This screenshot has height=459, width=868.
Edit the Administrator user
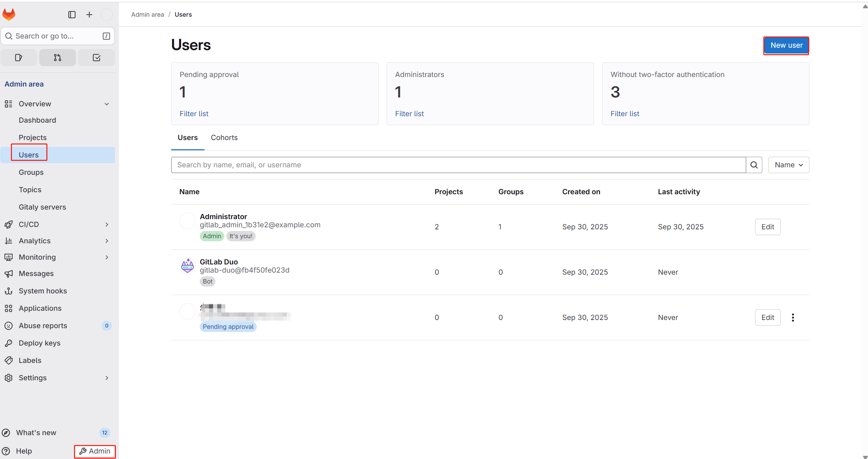tap(767, 227)
